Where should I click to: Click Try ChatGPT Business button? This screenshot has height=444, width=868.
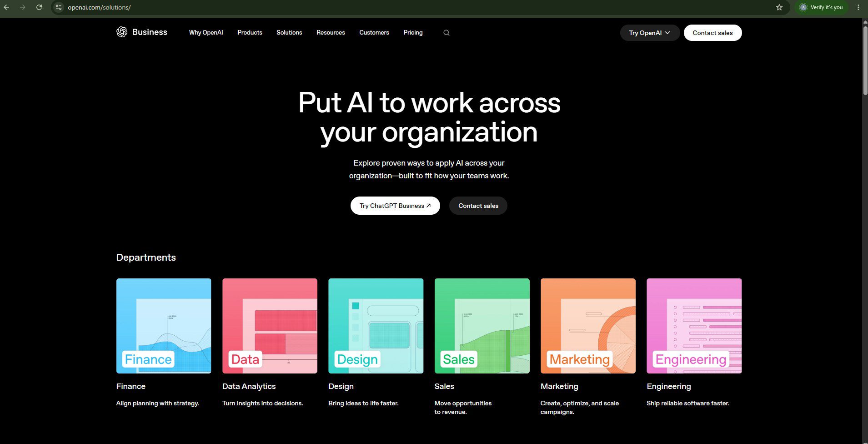point(395,206)
